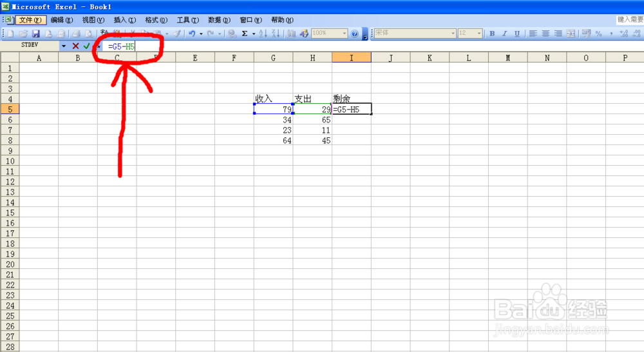Select the cell labeled 收入
The height and width of the screenshot is (352, 644).
[x=274, y=99]
